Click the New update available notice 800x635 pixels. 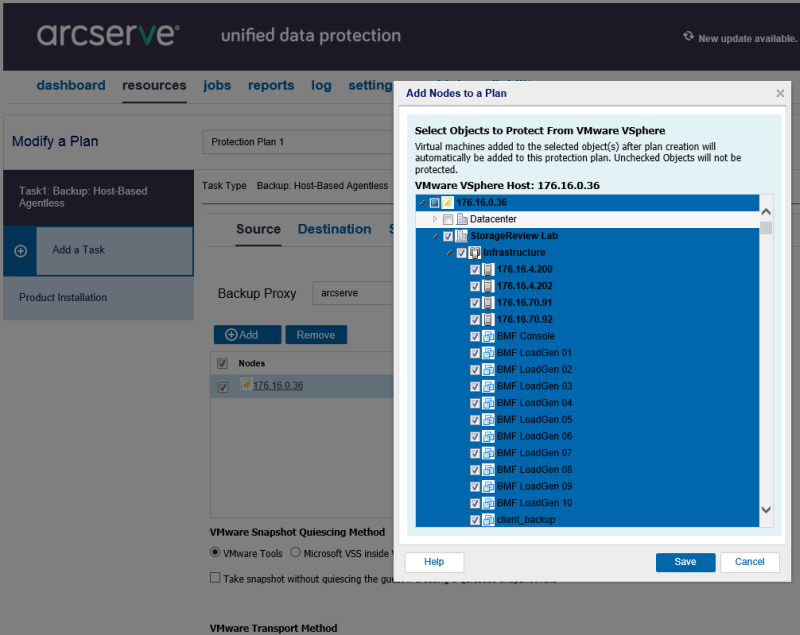[x=747, y=39]
